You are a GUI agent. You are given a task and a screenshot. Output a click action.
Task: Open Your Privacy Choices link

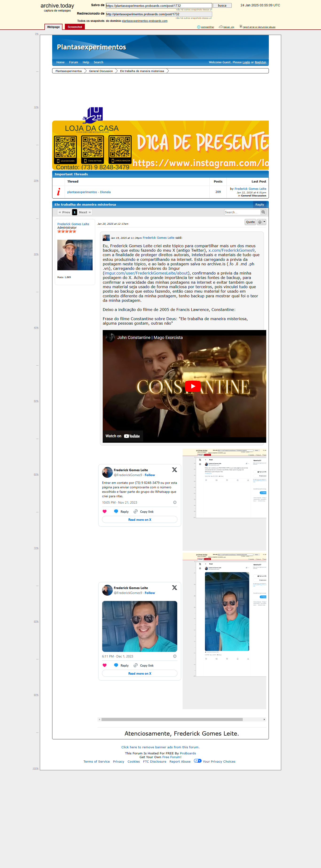pos(219,761)
